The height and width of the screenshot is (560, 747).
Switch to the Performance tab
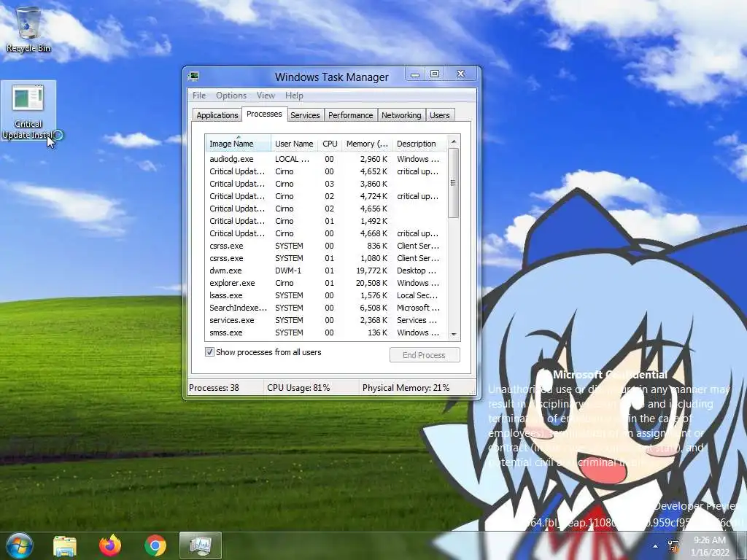coord(351,115)
